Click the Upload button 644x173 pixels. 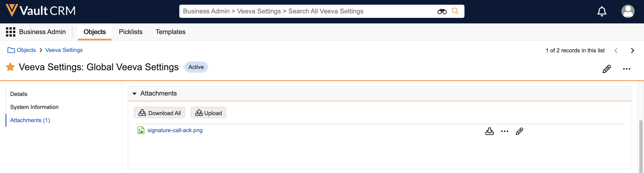point(208,113)
